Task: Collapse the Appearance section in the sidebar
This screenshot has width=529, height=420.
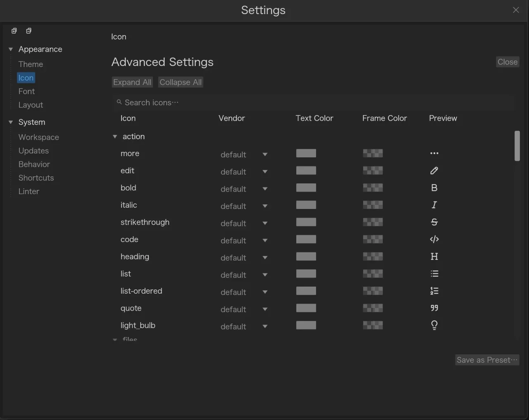Action: pos(11,49)
